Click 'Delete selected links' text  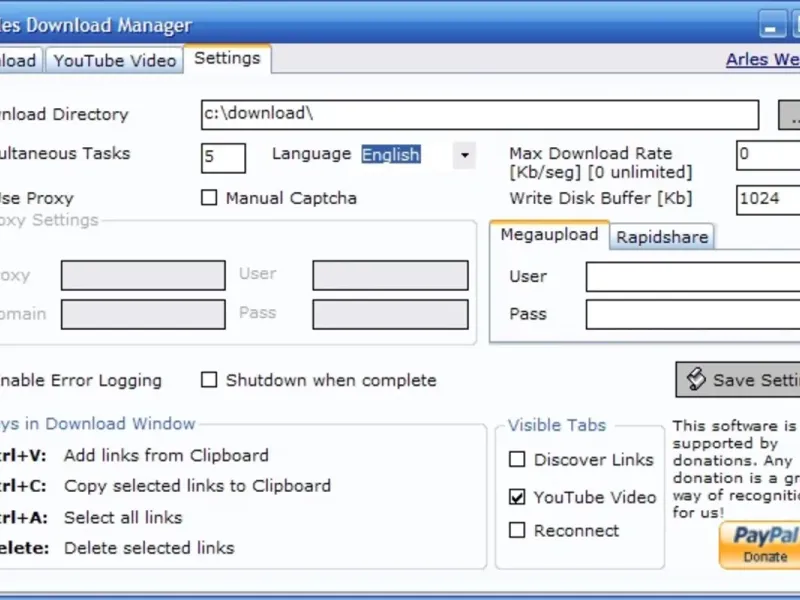click(x=149, y=548)
